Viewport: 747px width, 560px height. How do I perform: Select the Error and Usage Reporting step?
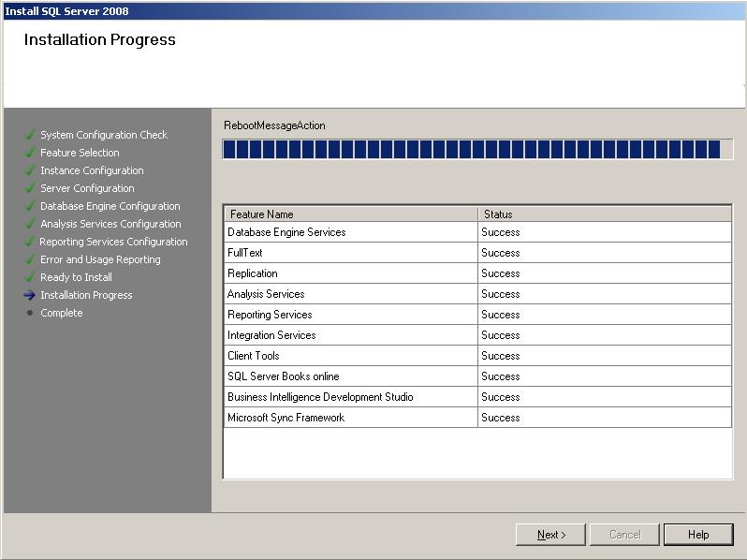pyautogui.click(x=100, y=259)
